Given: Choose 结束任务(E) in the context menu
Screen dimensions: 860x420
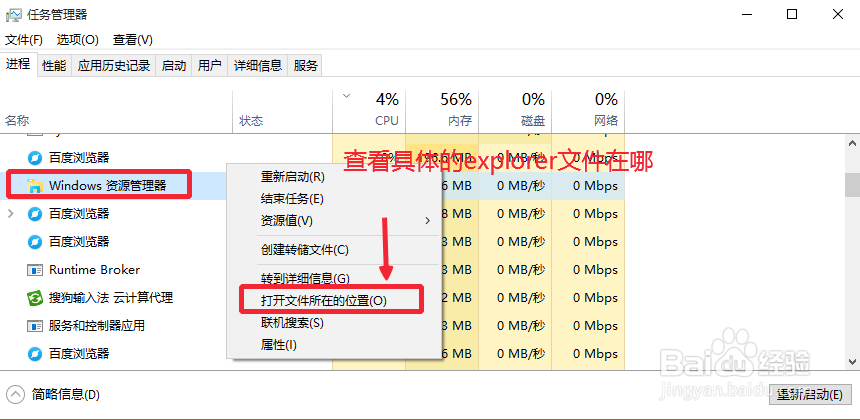Looking at the screenshot, I should pos(335,198).
